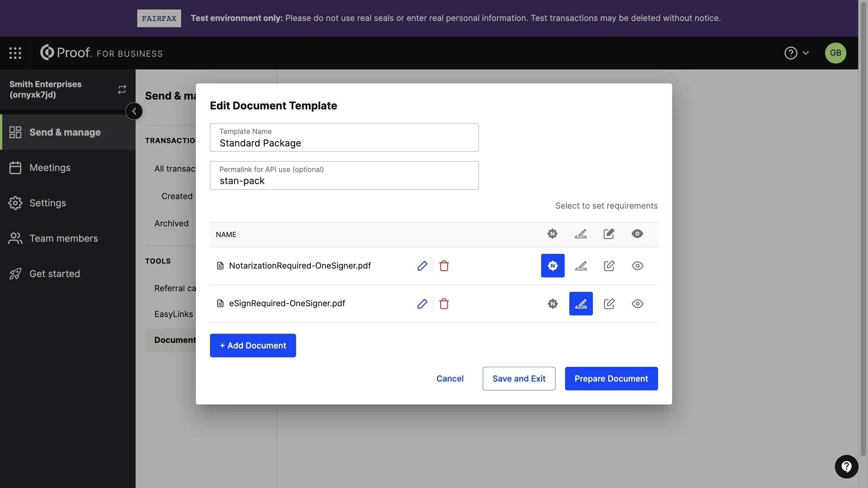
Task: Delete NotarizationRequired-OneSigner.pdf with trash icon
Action: [x=444, y=266]
